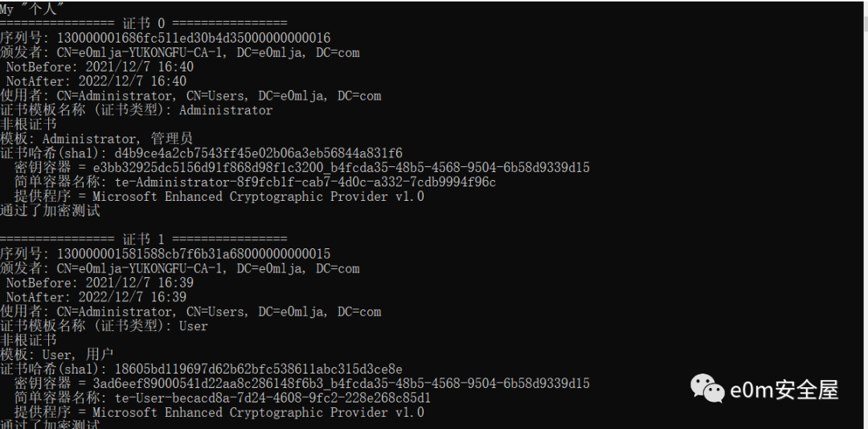Click the NotBefore 2021/12/7 16:40 line
The image size is (868, 429).
click(100, 67)
